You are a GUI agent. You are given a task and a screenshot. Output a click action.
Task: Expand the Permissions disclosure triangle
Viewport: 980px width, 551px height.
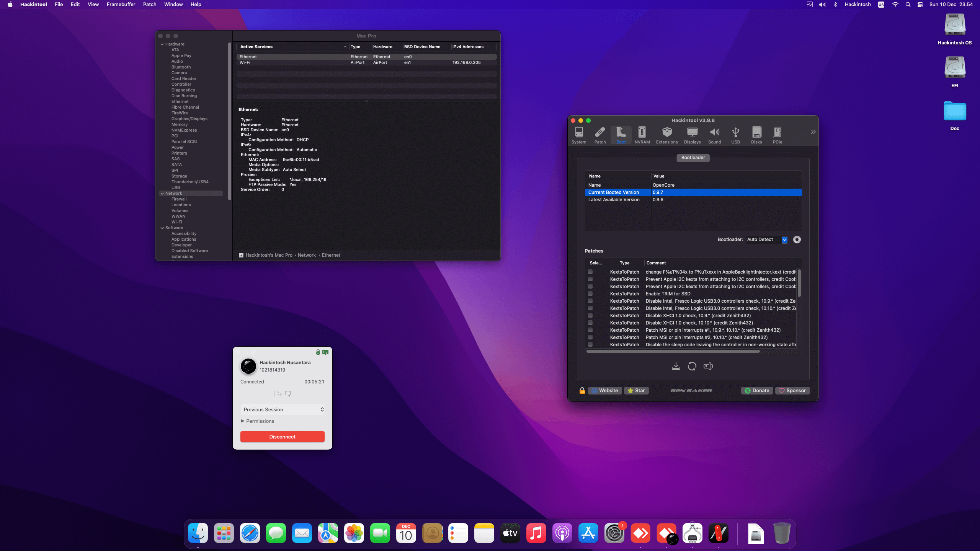pyautogui.click(x=243, y=421)
